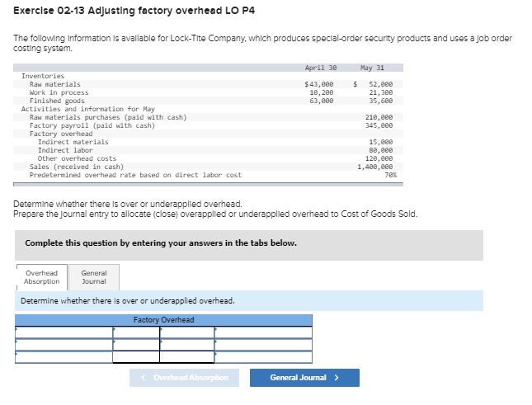Click the Indirect materials 15,000 value
This screenshot has width=532, height=405.
[x=381, y=142]
